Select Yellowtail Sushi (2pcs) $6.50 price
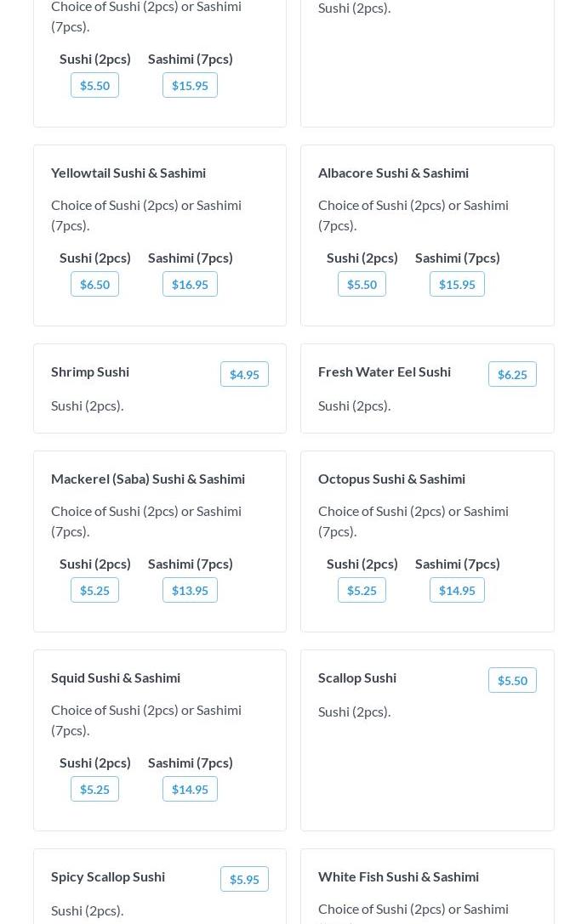The width and height of the screenshot is (587, 924). (x=94, y=284)
